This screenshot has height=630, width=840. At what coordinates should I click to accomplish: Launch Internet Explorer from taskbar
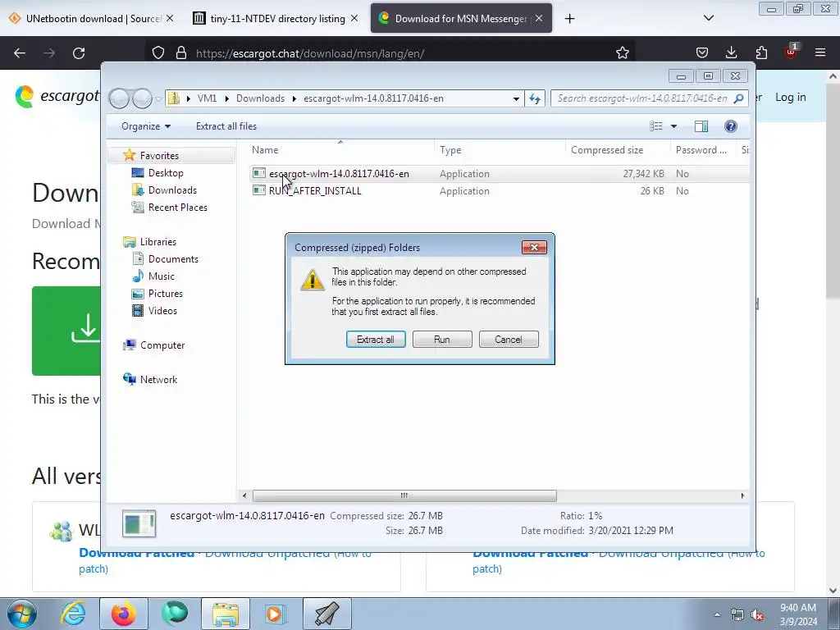pos(73,614)
